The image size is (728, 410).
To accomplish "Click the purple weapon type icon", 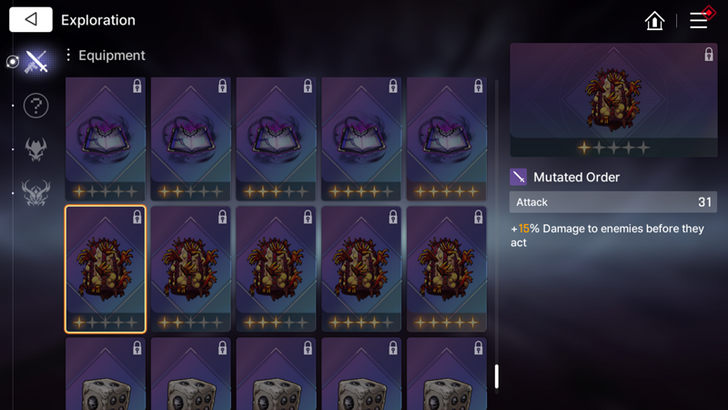I will tap(518, 177).
